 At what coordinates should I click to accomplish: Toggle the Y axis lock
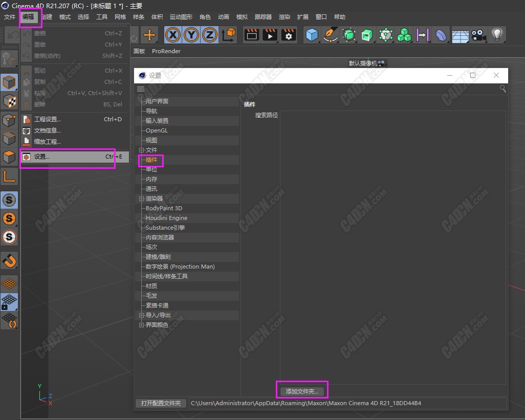(x=191, y=35)
